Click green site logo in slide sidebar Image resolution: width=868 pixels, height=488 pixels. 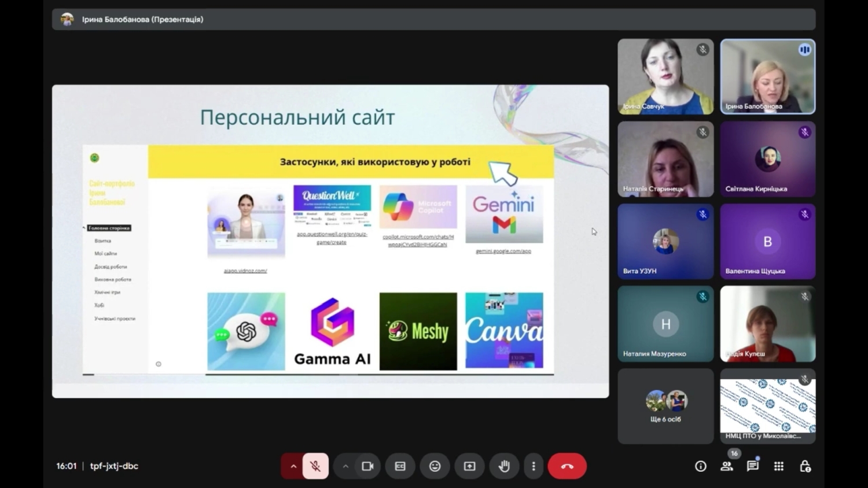click(95, 158)
